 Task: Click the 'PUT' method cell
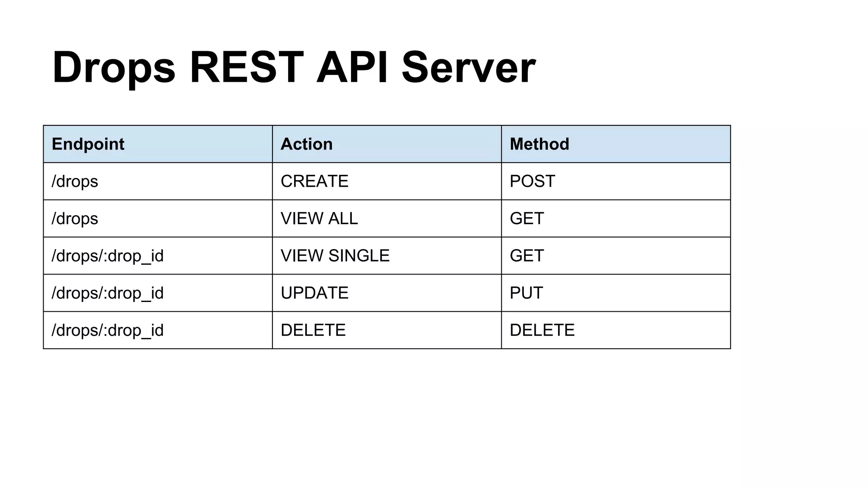[616, 293]
